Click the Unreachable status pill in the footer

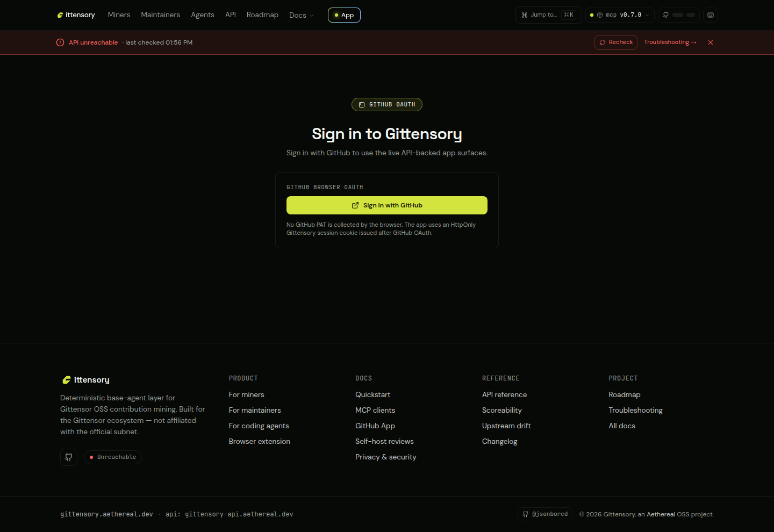113,457
